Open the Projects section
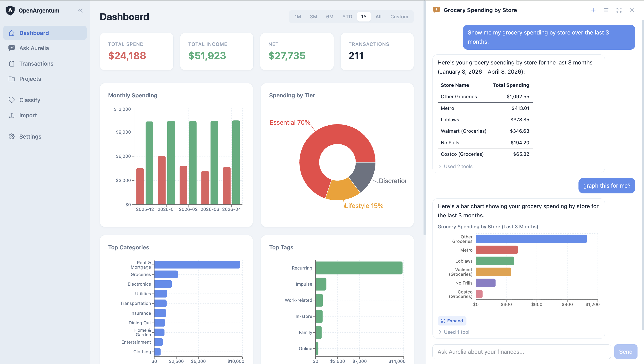This screenshot has height=364, width=644. 45,79
